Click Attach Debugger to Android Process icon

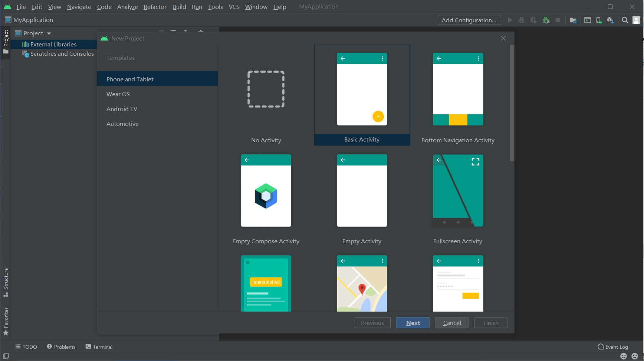coord(546,20)
